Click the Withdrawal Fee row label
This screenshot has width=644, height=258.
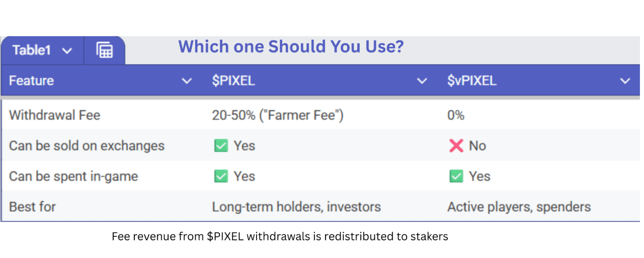coord(54,115)
